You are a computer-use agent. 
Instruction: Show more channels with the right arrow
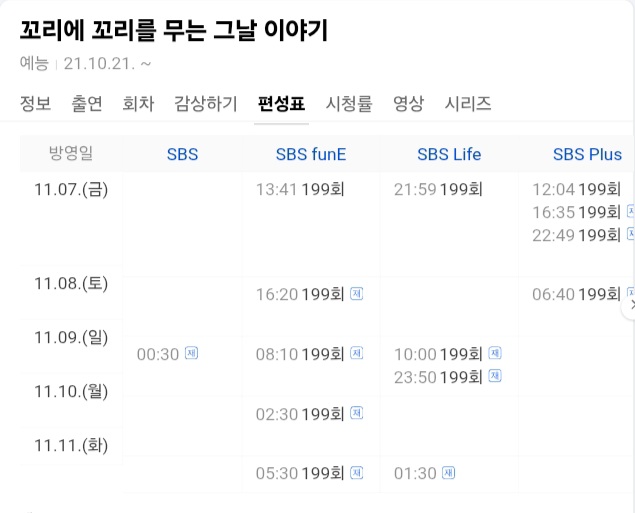631,306
